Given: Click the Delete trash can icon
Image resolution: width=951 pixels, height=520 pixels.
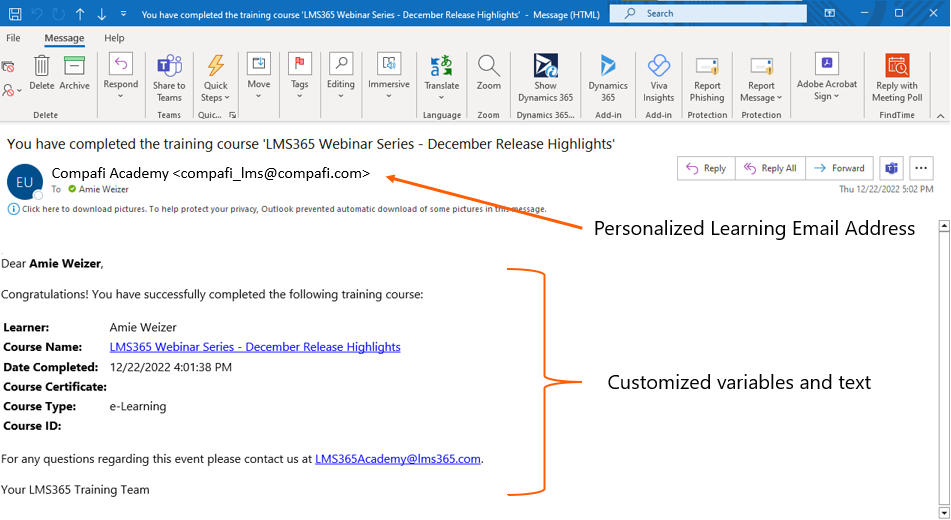Looking at the screenshot, I should [x=42, y=67].
